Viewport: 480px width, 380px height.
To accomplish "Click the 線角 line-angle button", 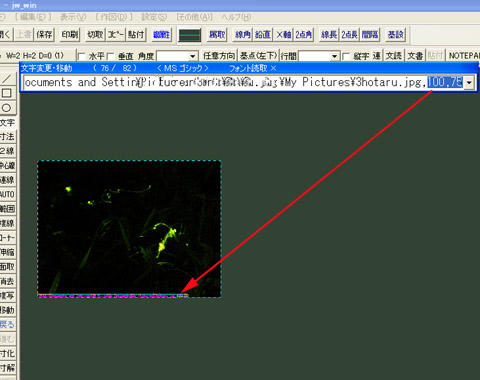I will coord(243,34).
